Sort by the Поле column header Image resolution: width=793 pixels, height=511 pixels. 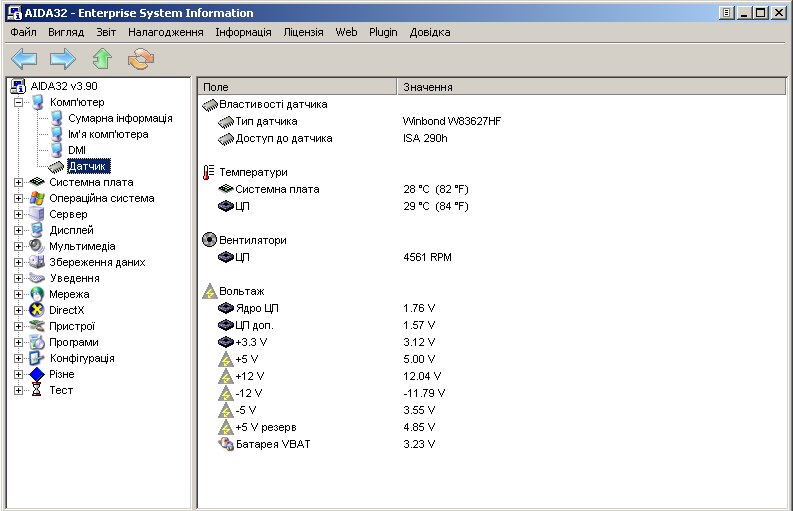(297, 87)
